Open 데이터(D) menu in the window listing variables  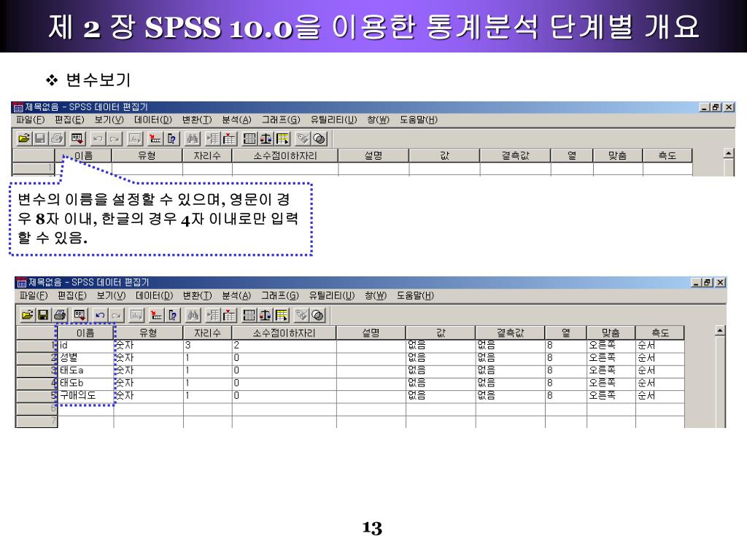pyautogui.click(x=154, y=296)
